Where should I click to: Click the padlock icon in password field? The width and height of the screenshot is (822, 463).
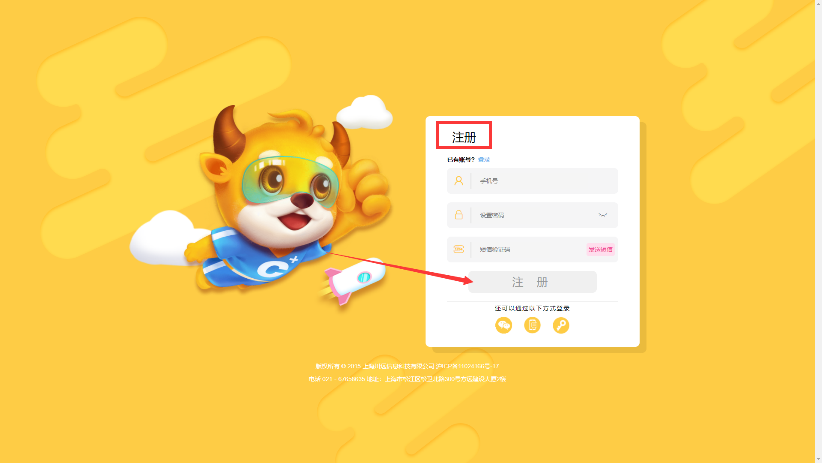[459, 215]
